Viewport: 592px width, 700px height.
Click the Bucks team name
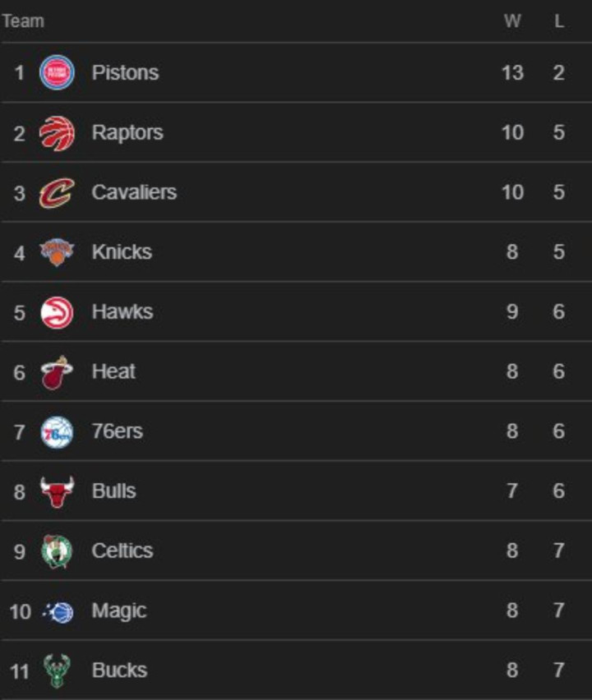point(120,670)
